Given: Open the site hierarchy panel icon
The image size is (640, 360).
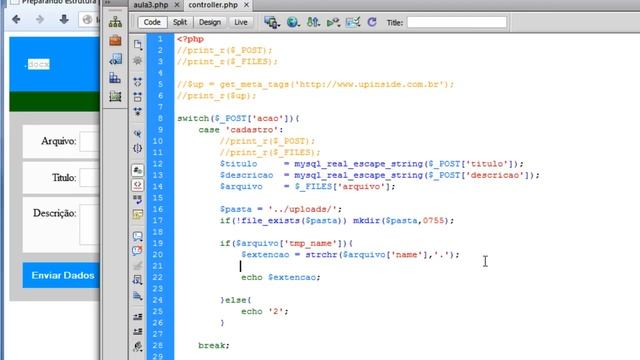Looking at the screenshot, I should (115, 22).
